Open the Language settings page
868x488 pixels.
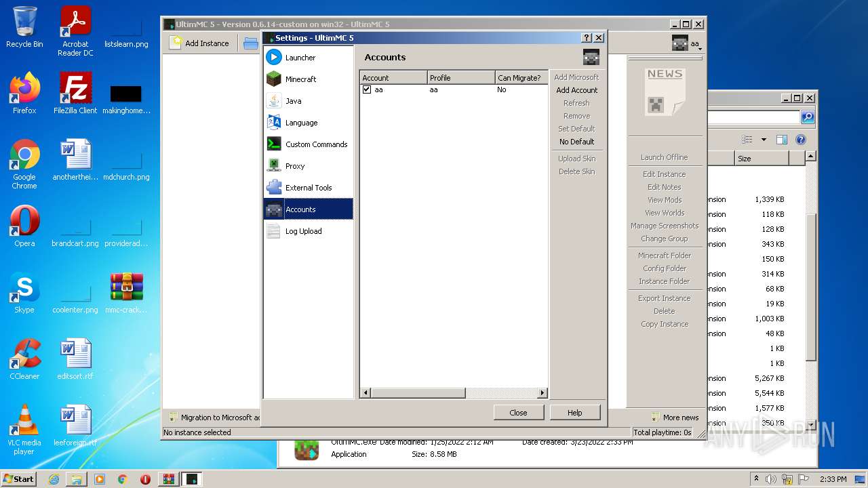point(308,123)
